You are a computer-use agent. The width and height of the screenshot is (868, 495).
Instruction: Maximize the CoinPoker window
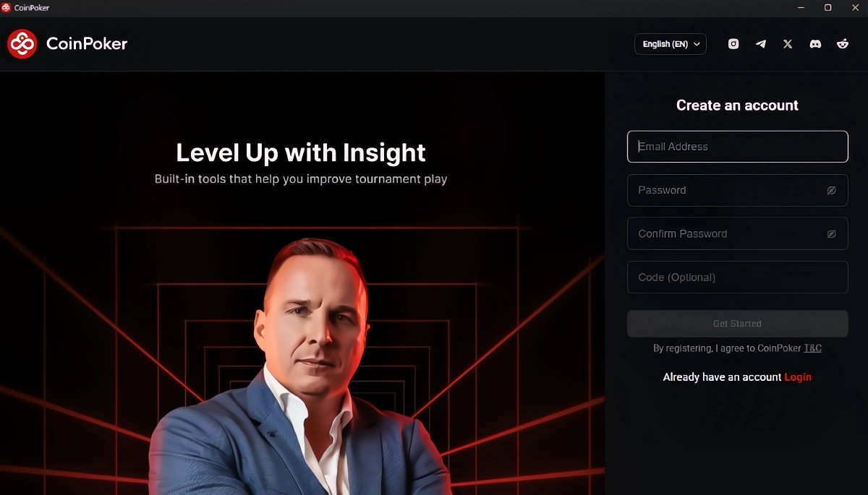(827, 7)
